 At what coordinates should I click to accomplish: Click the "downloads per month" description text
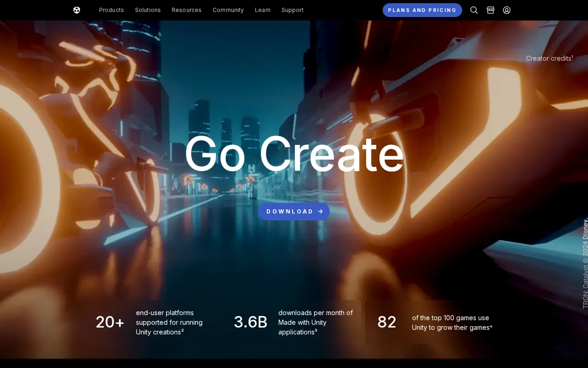(316, 322)
